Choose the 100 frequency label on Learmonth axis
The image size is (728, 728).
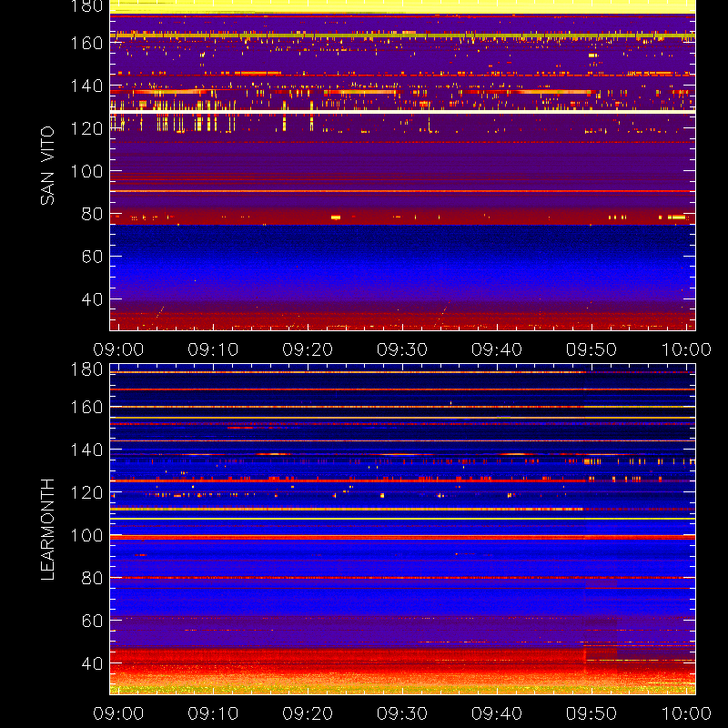[x=86, y=535]
